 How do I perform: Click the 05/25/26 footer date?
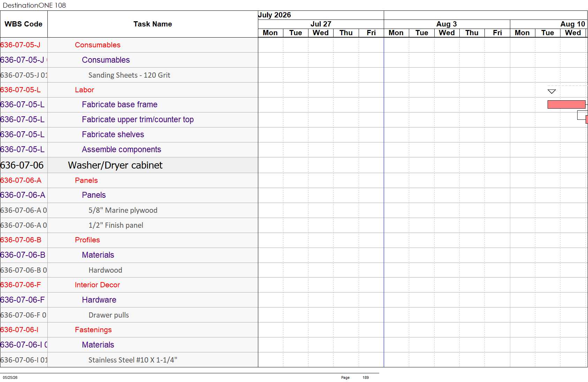10,377
